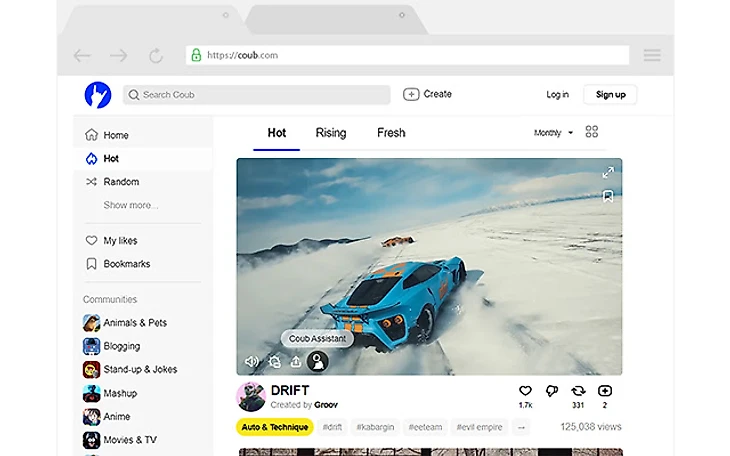The image size is (730, 456).
Task: Click the Search Coub input field
Action: coord(257,95)
